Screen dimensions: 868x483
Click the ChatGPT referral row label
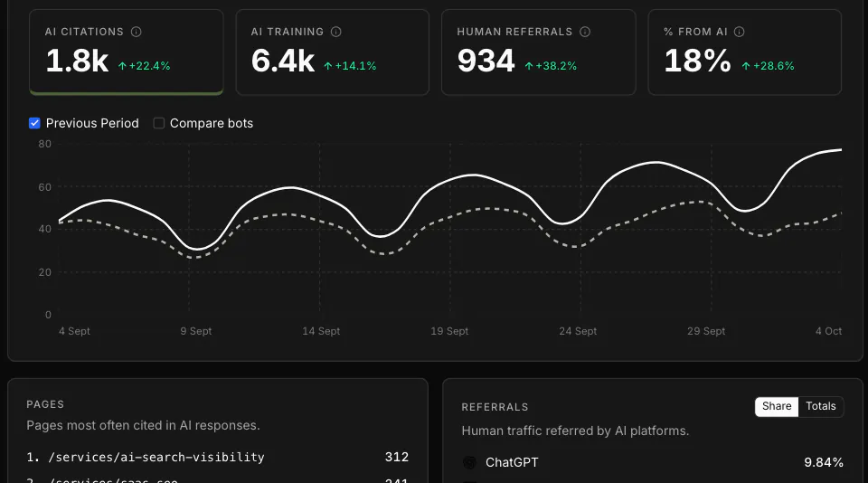click(512, 462)
